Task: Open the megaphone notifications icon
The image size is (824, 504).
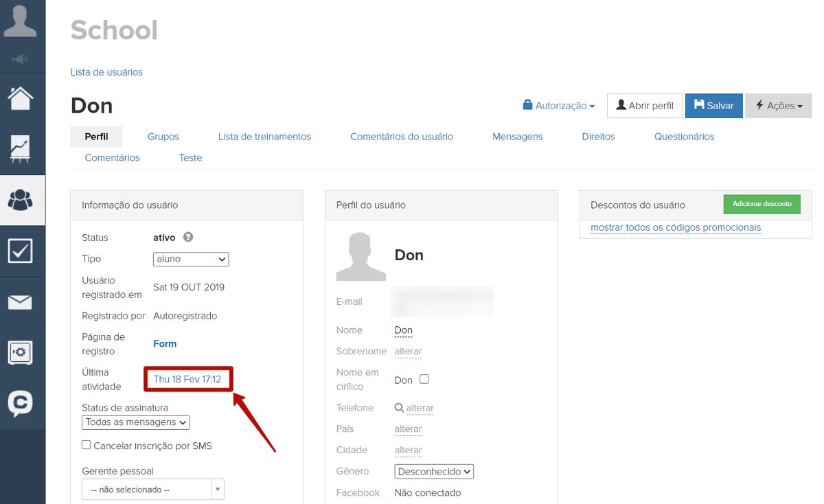Action: coord(21,60)
